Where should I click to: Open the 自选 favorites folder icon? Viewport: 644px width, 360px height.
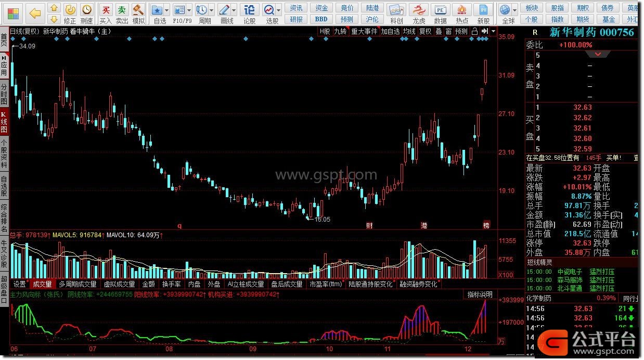(157, 13)
